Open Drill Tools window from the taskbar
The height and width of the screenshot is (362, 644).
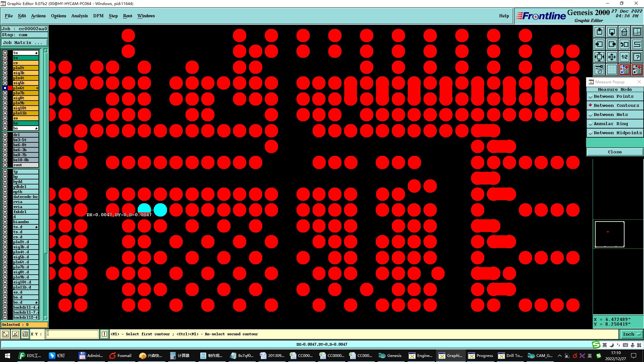510,355
